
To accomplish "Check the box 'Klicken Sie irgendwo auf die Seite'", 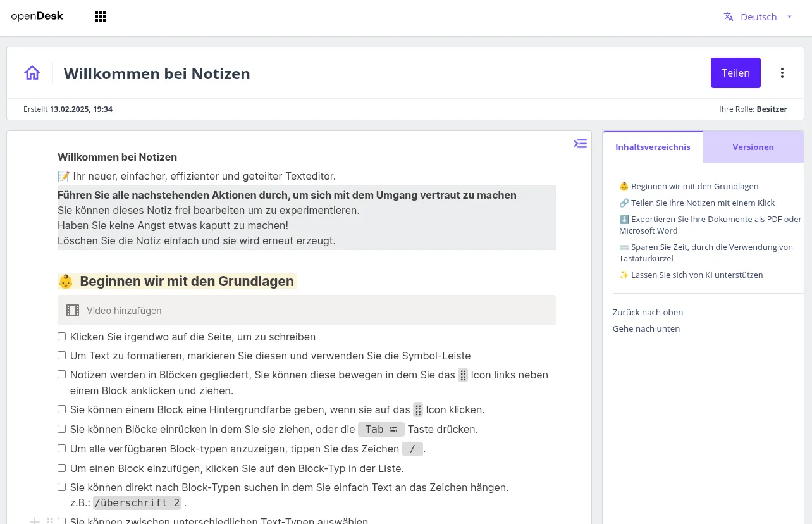I will point(61,336).
